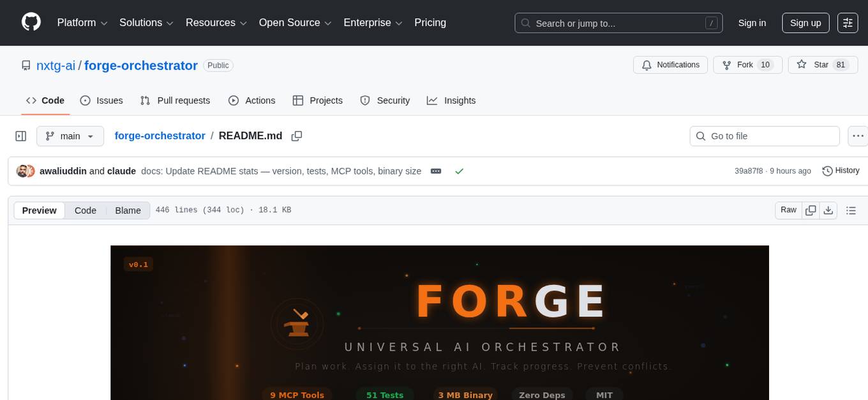
Task: Switch to Blame view
Action: (128, 210)
